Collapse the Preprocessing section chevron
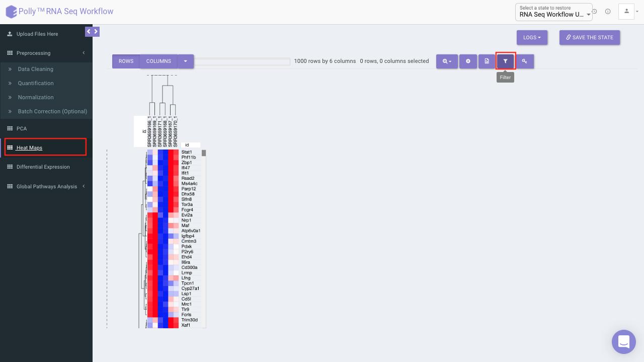 coord(84,53)
